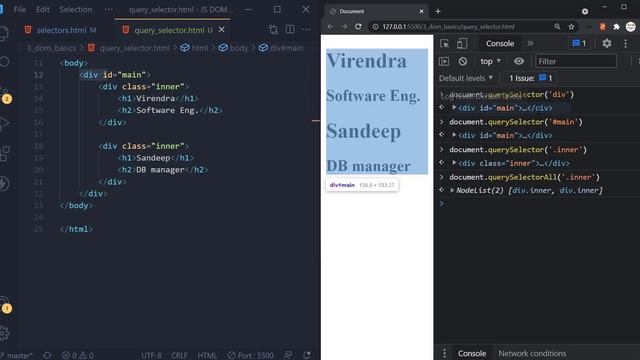Change UTF-8 encoding in status bar
Viewport: 640px width, 360px height.
point(151,356)
